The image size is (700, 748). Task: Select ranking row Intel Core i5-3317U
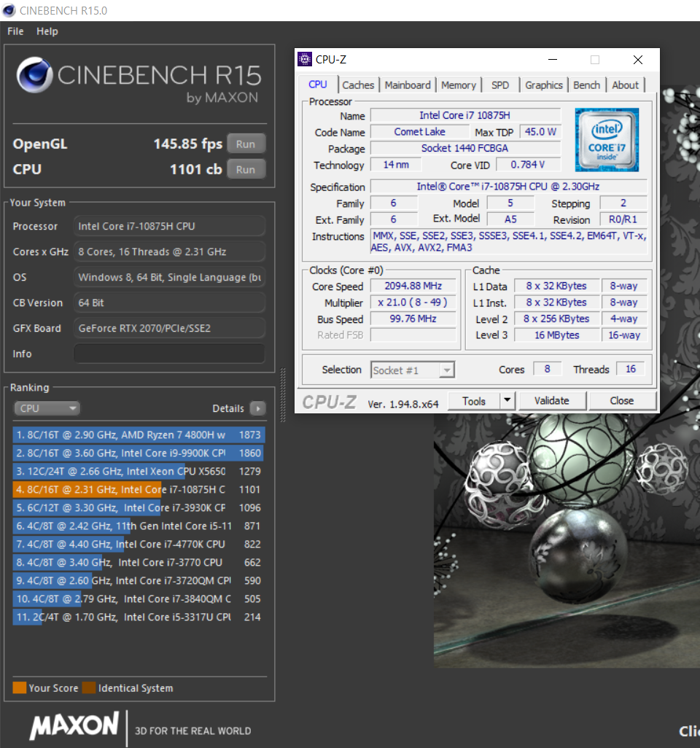click(x=139, y=617)
